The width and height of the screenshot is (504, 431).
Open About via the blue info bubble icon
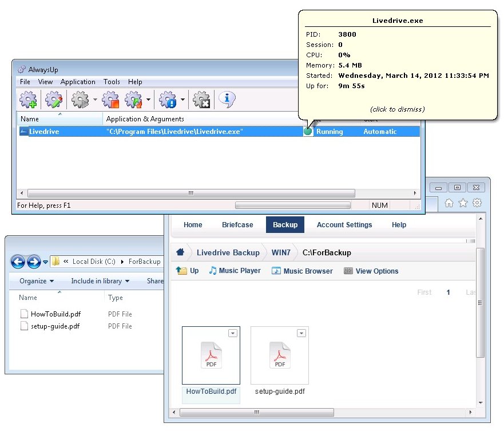point(227,100)
